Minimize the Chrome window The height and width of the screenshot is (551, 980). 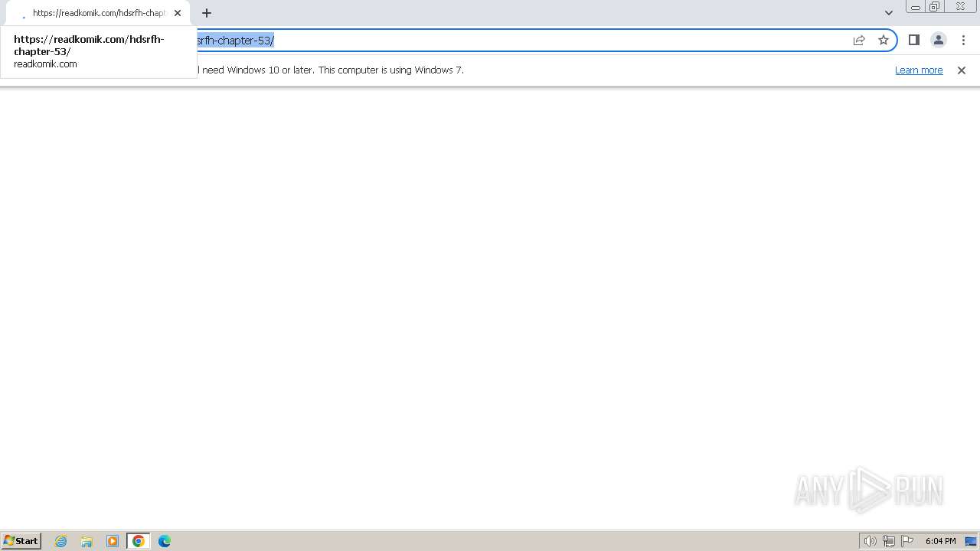915,7
